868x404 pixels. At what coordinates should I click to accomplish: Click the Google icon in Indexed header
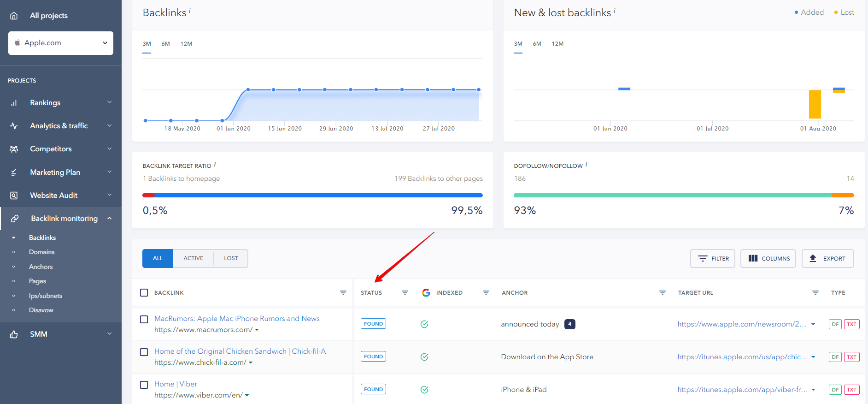point(426,293)
